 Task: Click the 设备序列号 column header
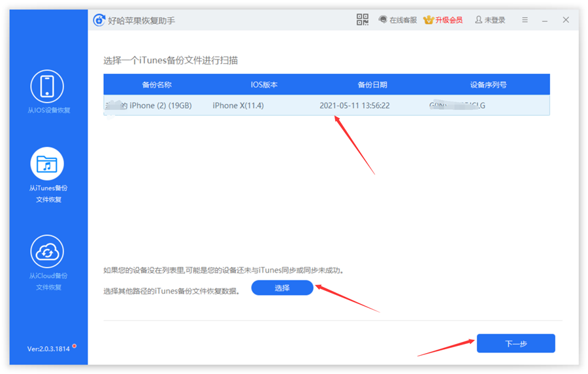[x=488, y=85]
